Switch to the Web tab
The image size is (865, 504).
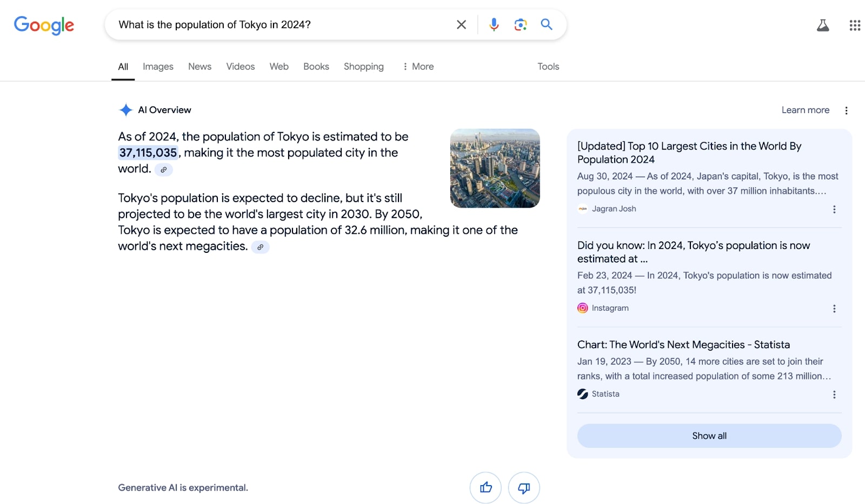click(279, 66)
